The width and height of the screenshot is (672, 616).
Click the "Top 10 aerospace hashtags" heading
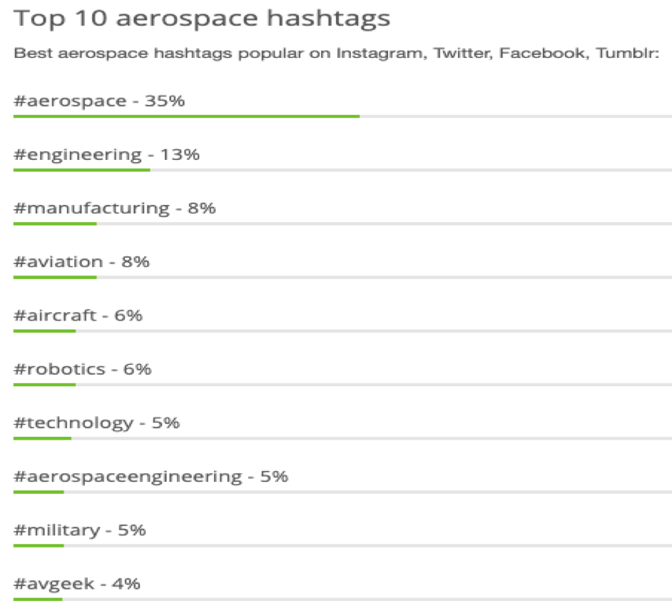pyautogui.click(x=202, y=19)
